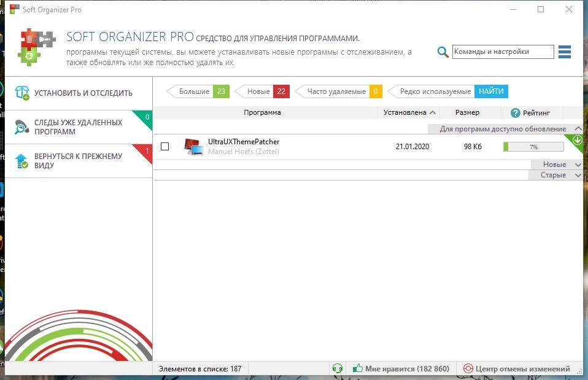Open the hamburger menu icon
Viewport: 588px width, 380px height.
pyautogui.click(x=565, y=52)
